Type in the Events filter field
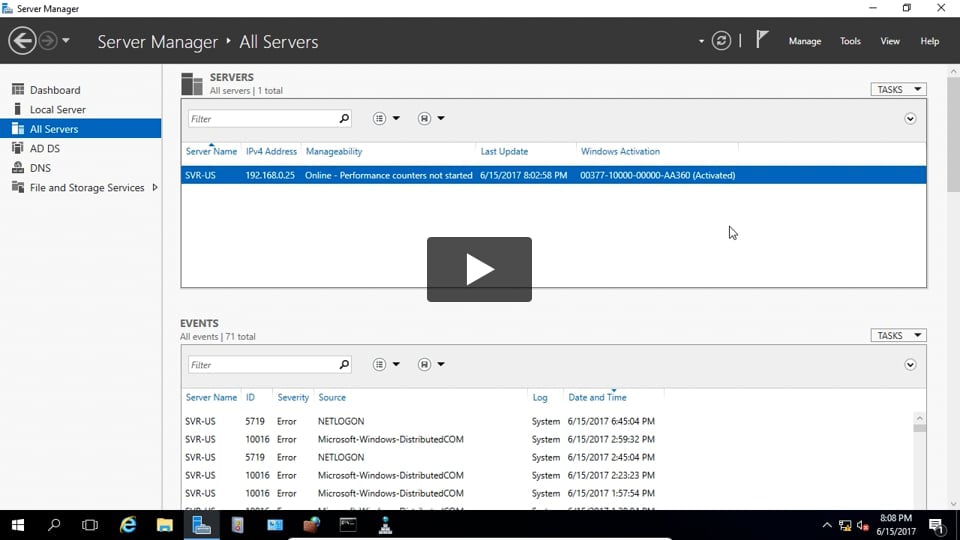960x540 pixels. click(262, 365)
